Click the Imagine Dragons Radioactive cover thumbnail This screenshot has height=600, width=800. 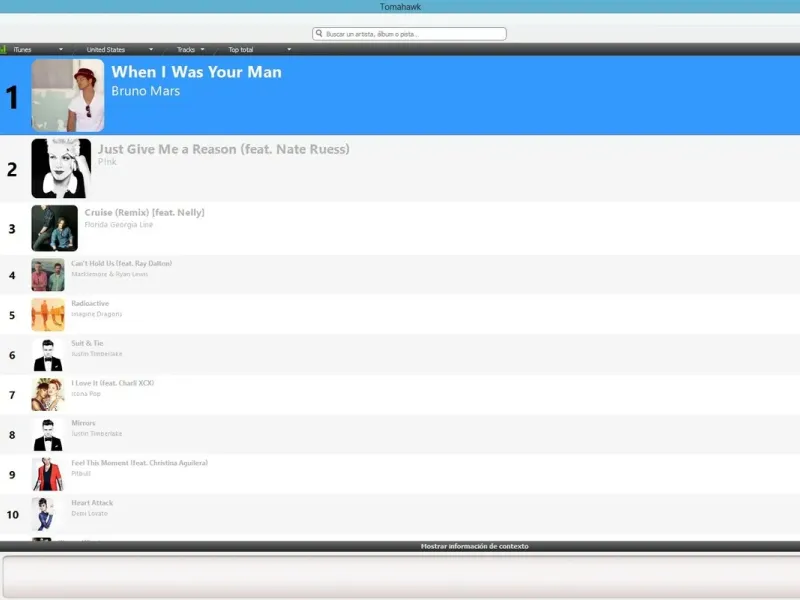[x=48, y=315]
